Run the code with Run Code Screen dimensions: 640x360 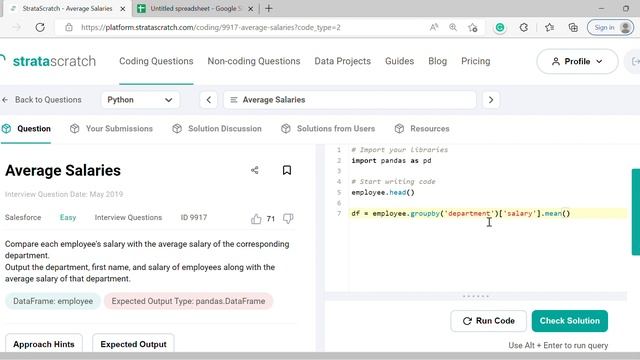pos(489,321)
